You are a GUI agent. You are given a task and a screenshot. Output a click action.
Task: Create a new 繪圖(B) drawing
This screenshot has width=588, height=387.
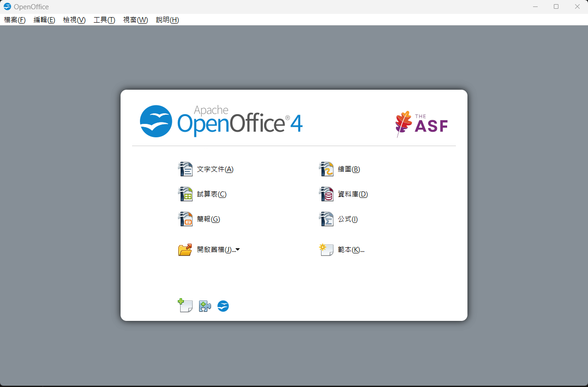[349, 169]
